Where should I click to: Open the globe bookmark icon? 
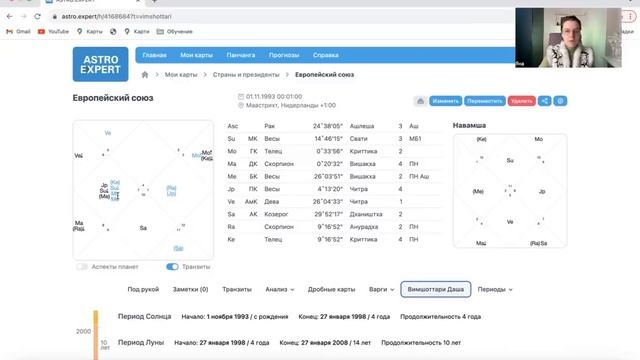(x=113, y=31)
